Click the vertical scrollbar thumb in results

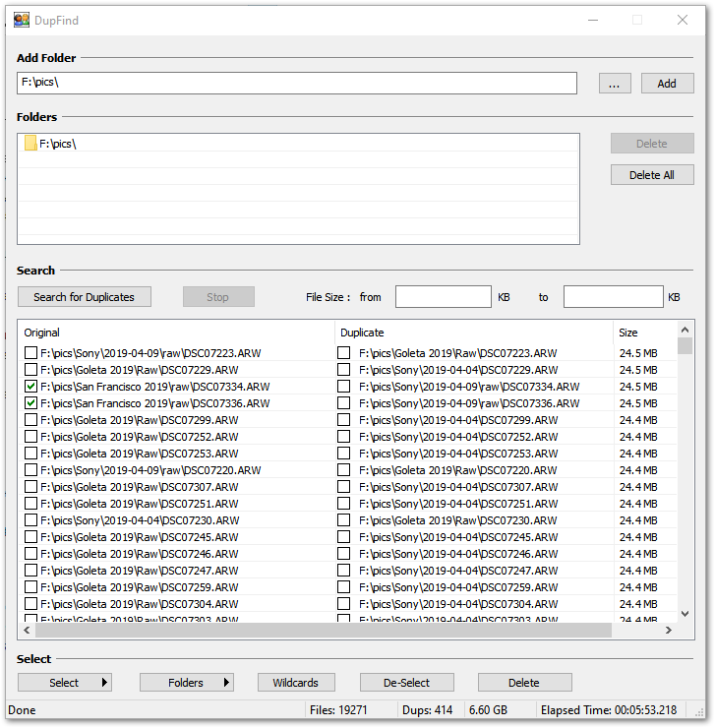(685, 346)
